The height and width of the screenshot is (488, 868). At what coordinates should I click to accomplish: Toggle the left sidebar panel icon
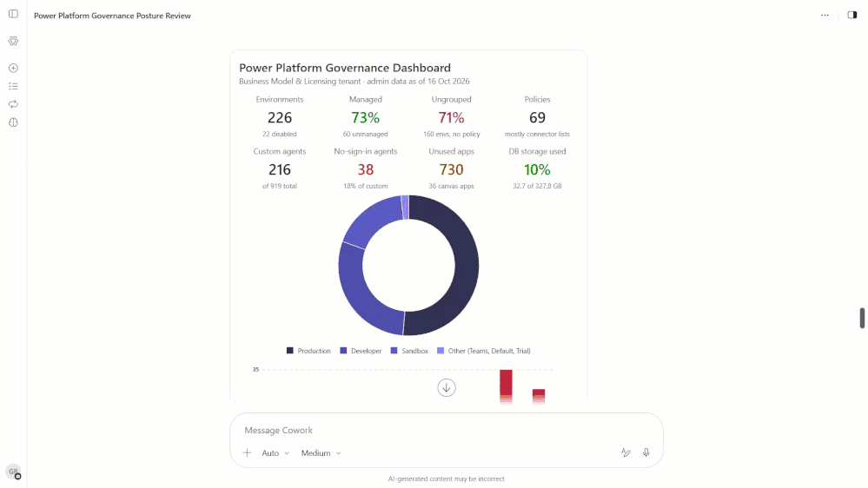pos(13,14)
